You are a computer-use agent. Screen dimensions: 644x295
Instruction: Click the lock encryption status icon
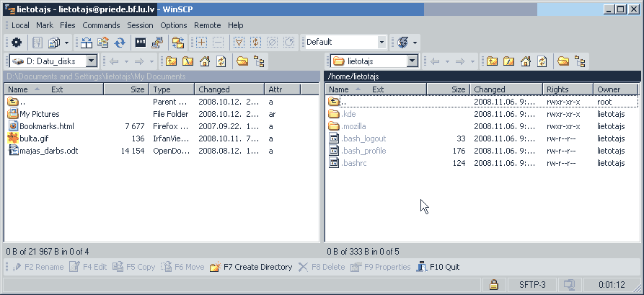[x=494, y=284]
